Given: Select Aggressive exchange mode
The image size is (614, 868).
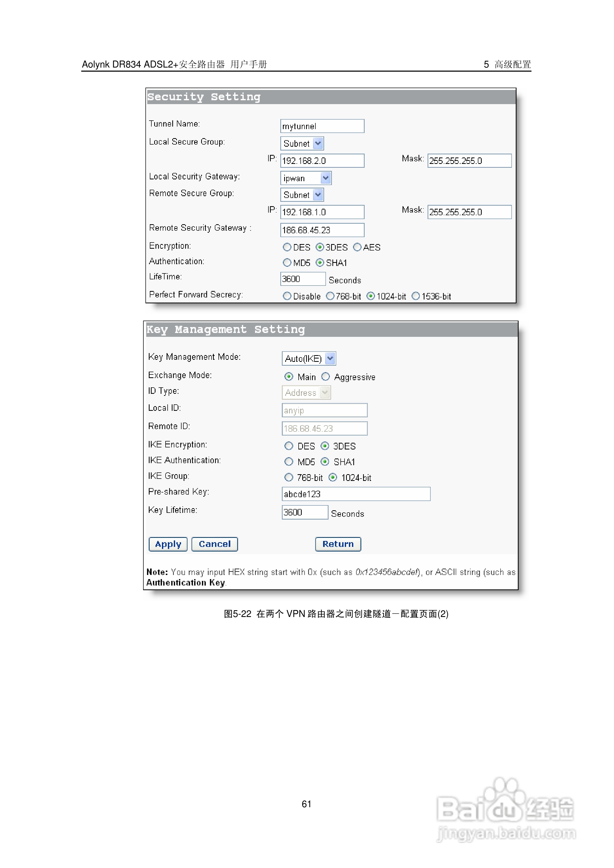Looking at the screenshot, I should point(326,377).
